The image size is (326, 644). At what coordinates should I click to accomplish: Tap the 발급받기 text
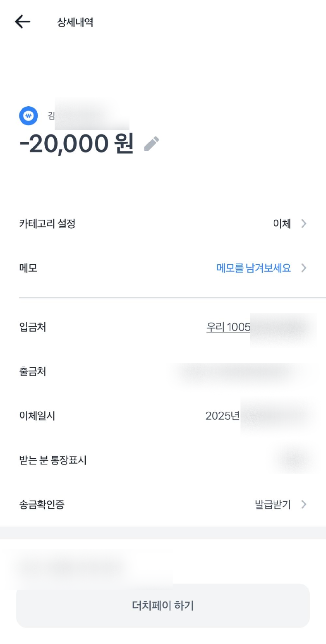pos(273,504)
